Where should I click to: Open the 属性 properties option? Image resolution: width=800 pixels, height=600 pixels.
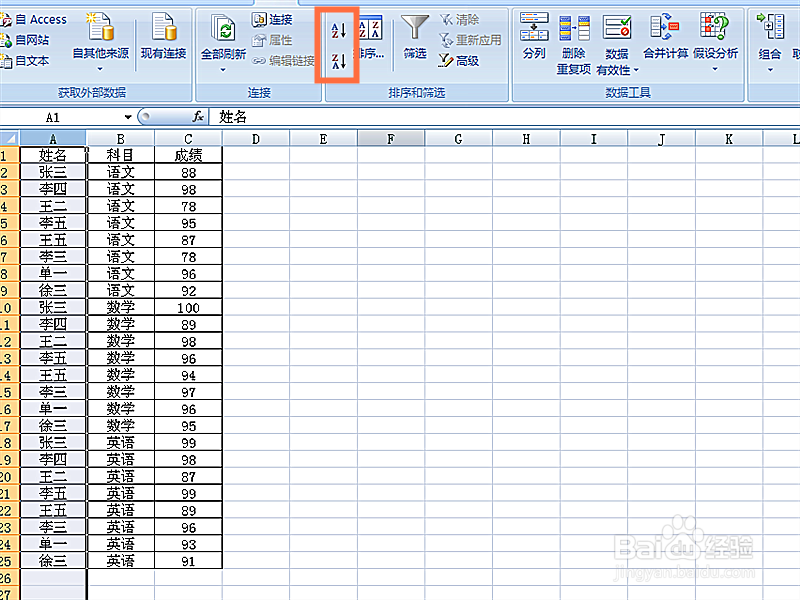[x=272, y=40]
